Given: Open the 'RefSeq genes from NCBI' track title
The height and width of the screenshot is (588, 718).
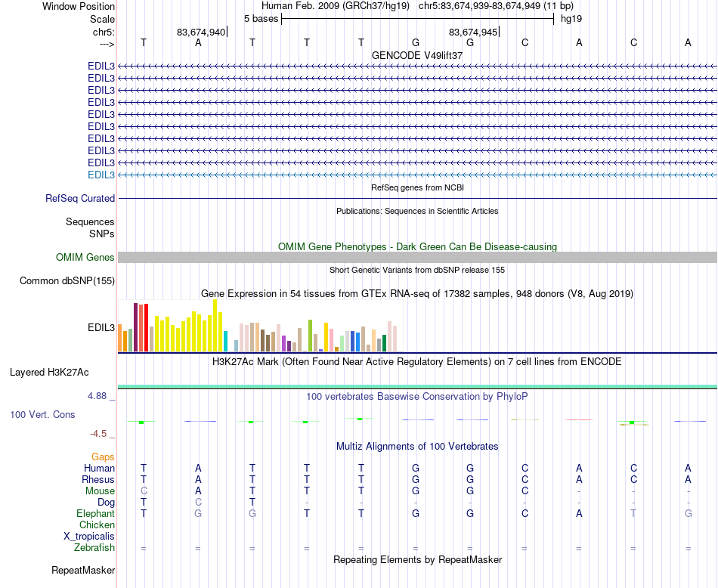Looking at the screenshot, I should pyautogui.click(x=417, y=187).
